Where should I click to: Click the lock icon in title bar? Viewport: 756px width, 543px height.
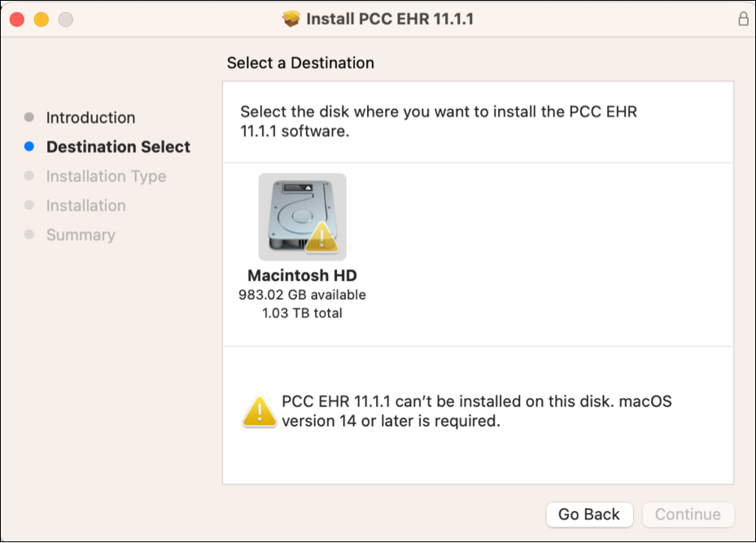743,19
